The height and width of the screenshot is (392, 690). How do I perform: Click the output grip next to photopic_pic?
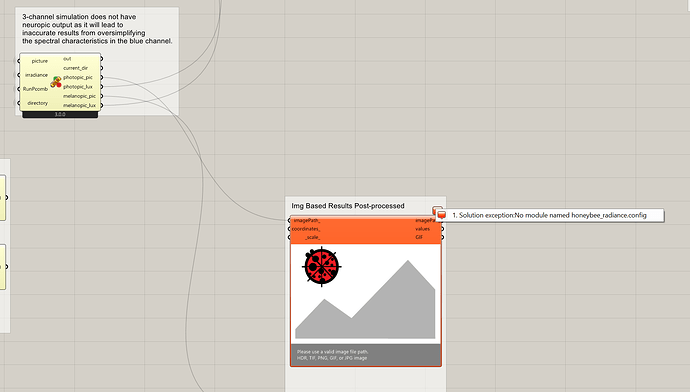101,77
